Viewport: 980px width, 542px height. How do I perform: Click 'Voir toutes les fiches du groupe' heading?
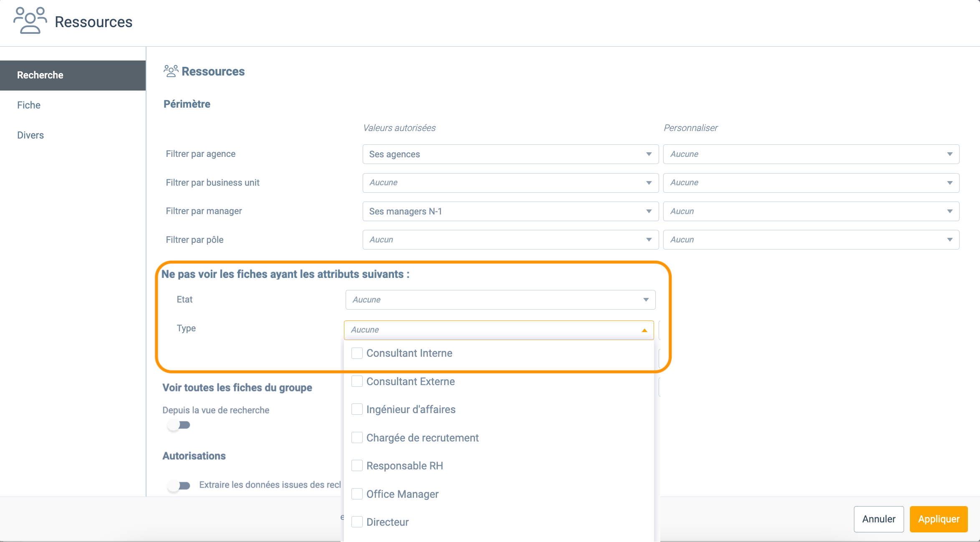[x=237, y=388]
